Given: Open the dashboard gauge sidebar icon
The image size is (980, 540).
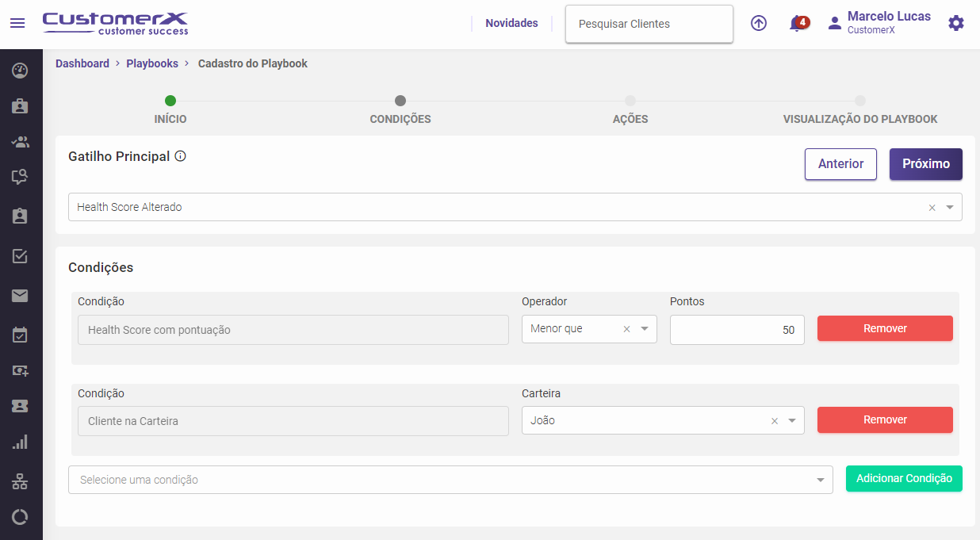Looking at the screenshot, I should coord(21,71).
